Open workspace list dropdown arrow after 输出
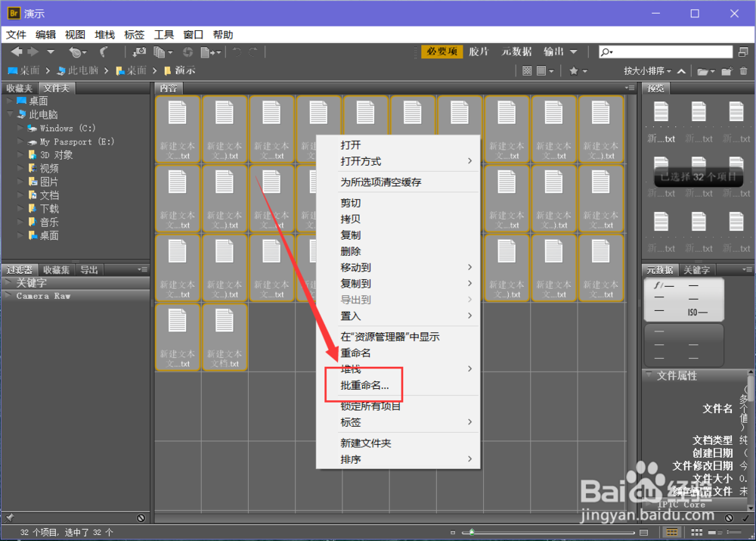 (573, 51)
